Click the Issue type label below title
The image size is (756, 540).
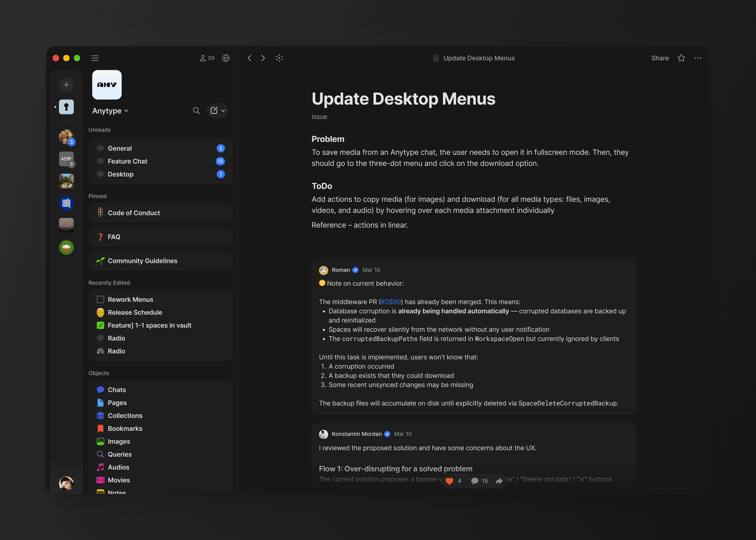(x=319, y=117)
